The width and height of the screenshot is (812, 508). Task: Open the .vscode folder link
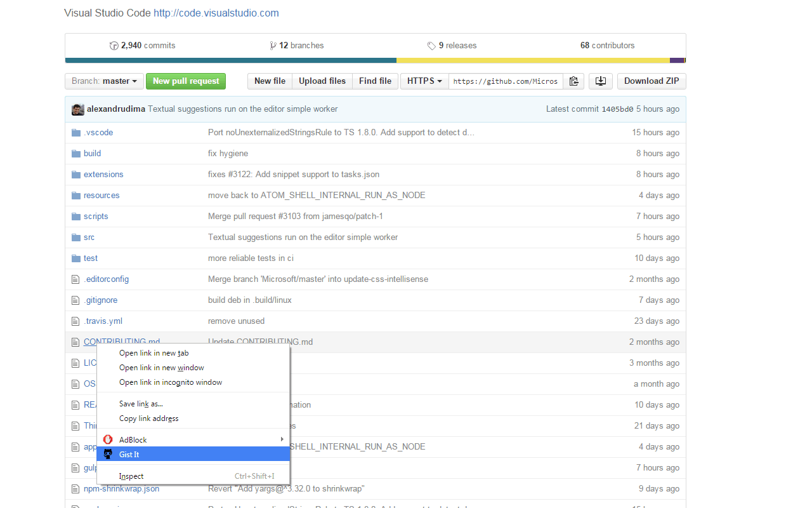click(x=98, y=133)
